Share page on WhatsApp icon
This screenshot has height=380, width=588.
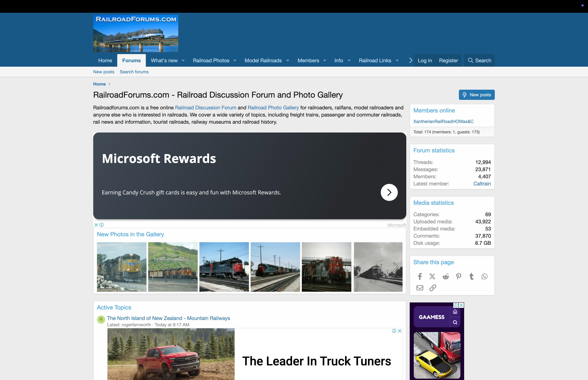(484, 276)
